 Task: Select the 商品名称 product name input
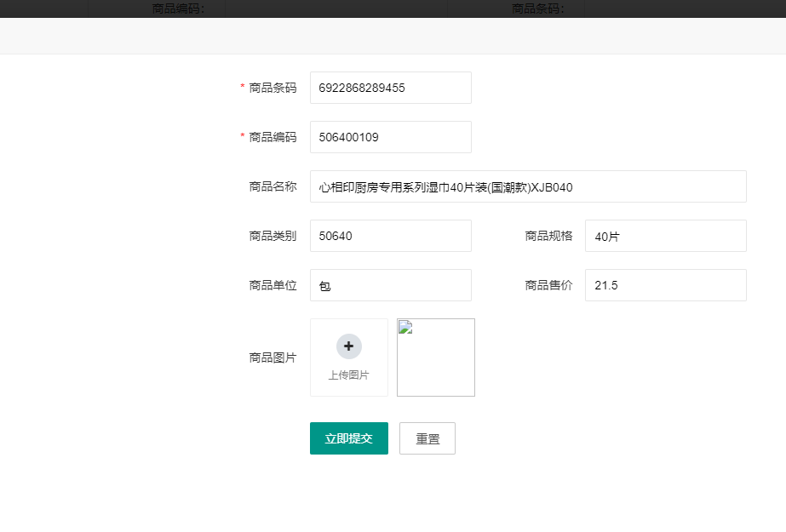tap(528, 186)
